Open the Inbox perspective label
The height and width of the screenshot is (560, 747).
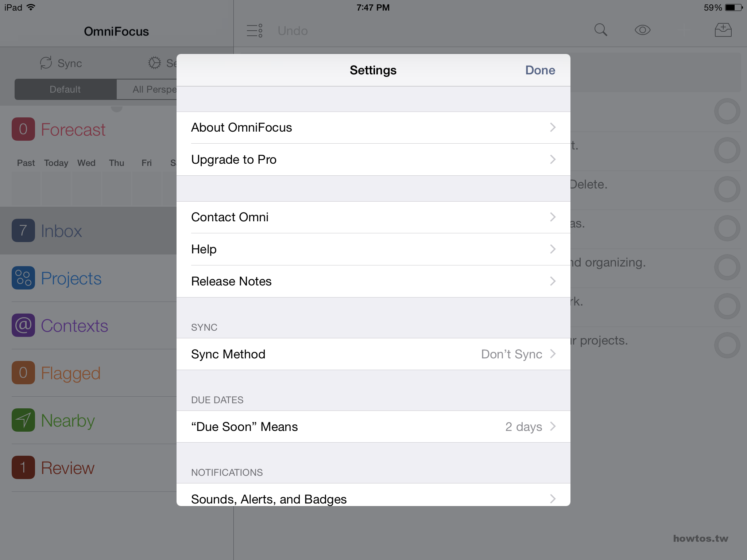tap(61, 231)
